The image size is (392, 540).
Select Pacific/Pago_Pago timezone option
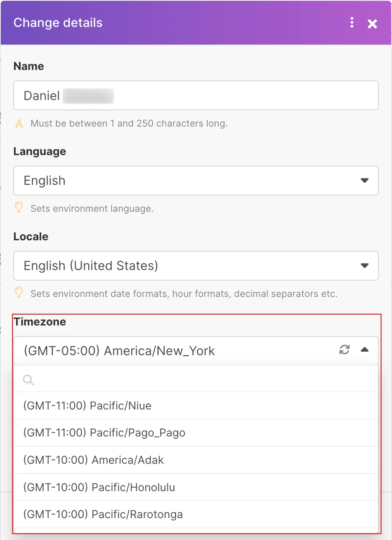pyautogui.click(x=196, y=433)
